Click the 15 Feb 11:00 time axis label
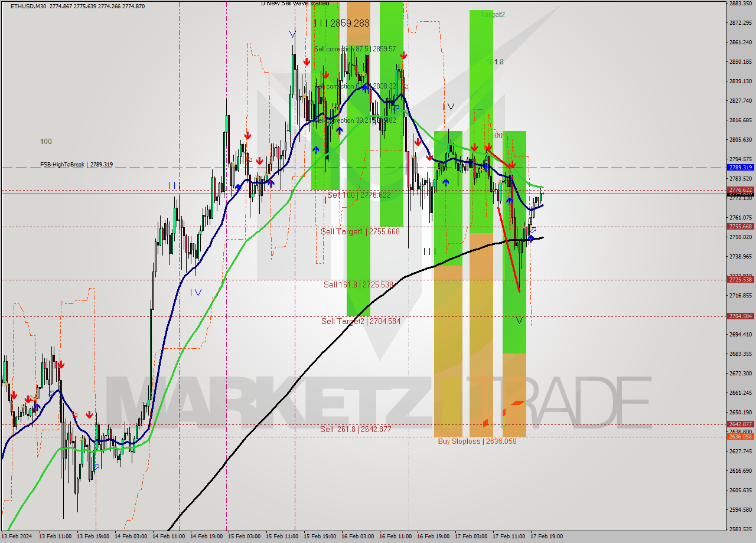Screen dimensions: 756x543 [x=283, y=537]
